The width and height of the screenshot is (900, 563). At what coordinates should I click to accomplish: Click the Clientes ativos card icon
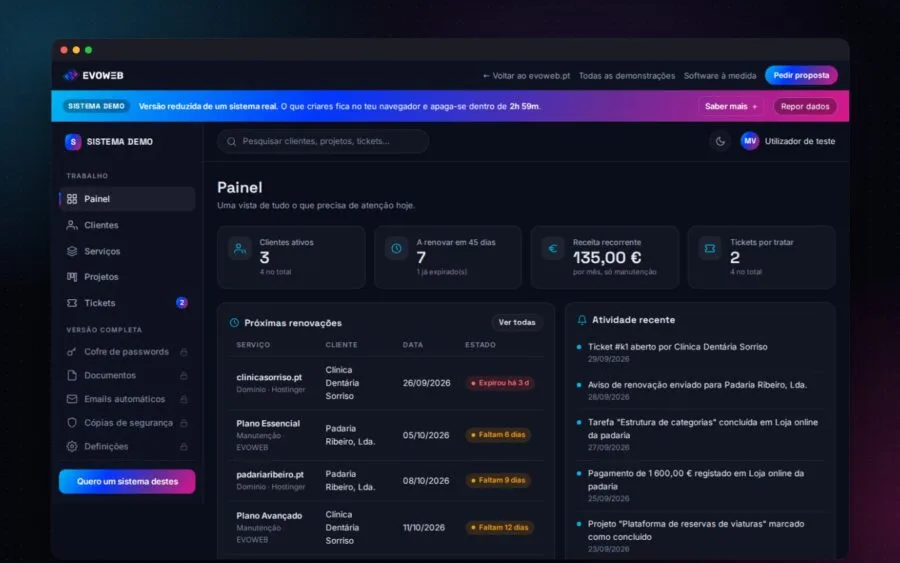point(239,249)
